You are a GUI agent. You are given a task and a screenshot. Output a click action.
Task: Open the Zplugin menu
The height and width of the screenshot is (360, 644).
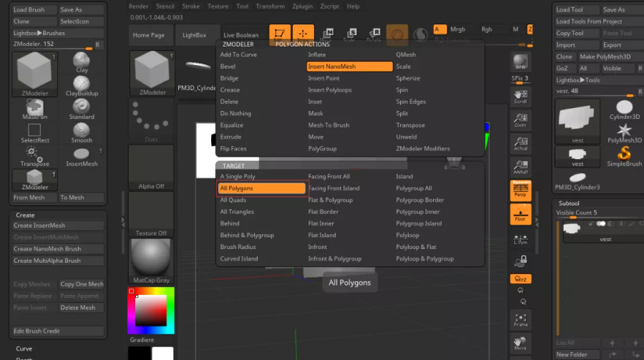302,6
